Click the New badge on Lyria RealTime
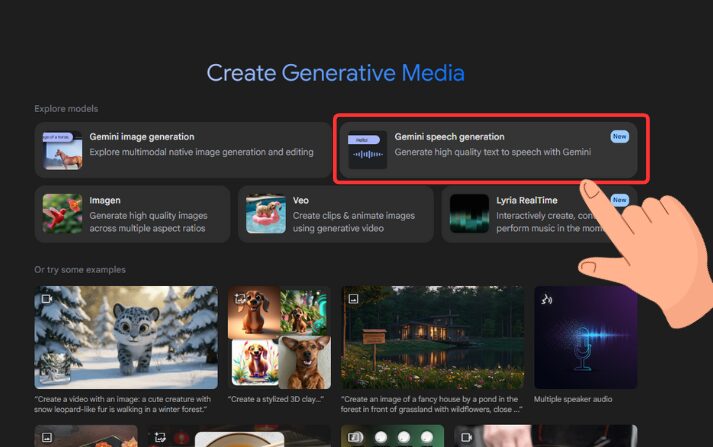The width and height of the screenshot is (713, 447). pyautogui.click(x=619, y=200)
